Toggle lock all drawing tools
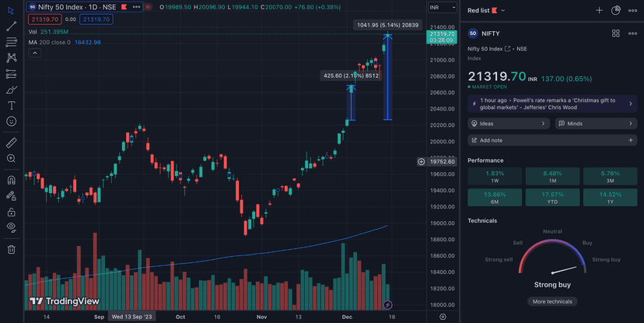This screenshot has height=323, width=644. pos(11,212)
